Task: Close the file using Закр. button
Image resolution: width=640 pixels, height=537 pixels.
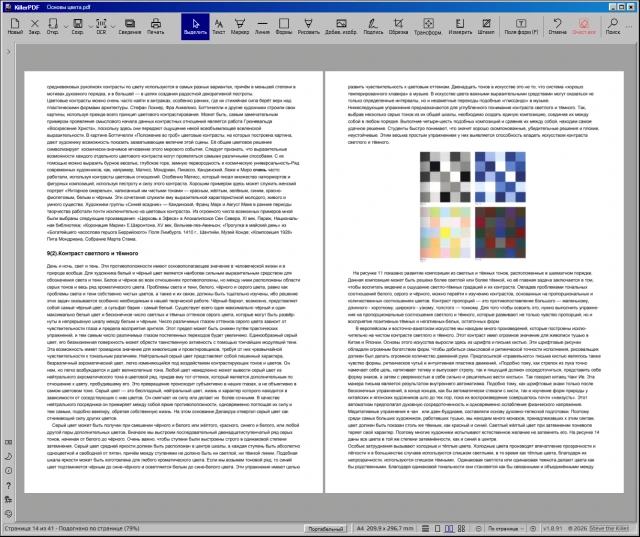Action: tap(35, 27)
